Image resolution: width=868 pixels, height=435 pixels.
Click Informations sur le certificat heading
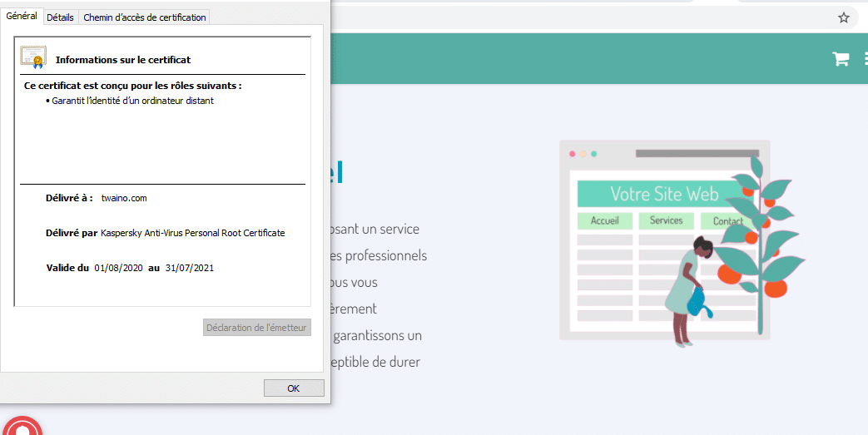coord(123,60)
